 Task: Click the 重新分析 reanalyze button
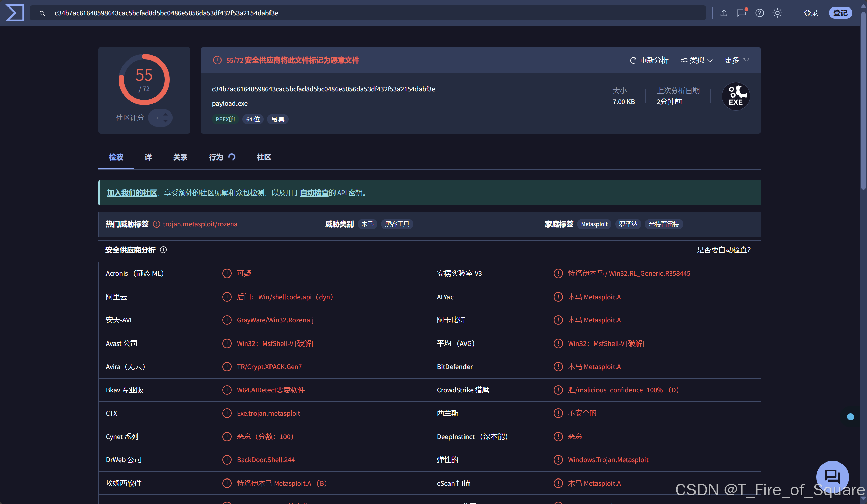click(649, 60)
